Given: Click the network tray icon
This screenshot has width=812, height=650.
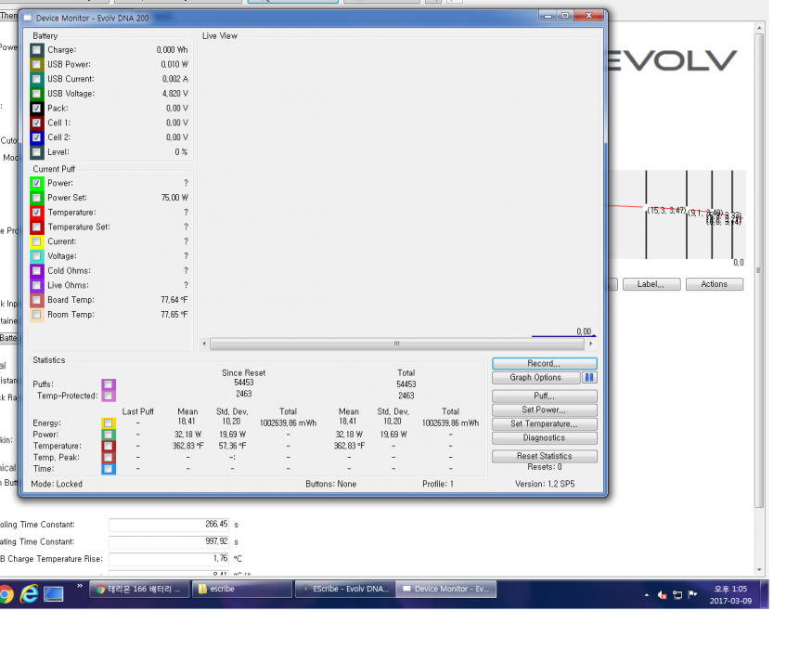Looking at the screenshot, I should click(x=677, y=595).
